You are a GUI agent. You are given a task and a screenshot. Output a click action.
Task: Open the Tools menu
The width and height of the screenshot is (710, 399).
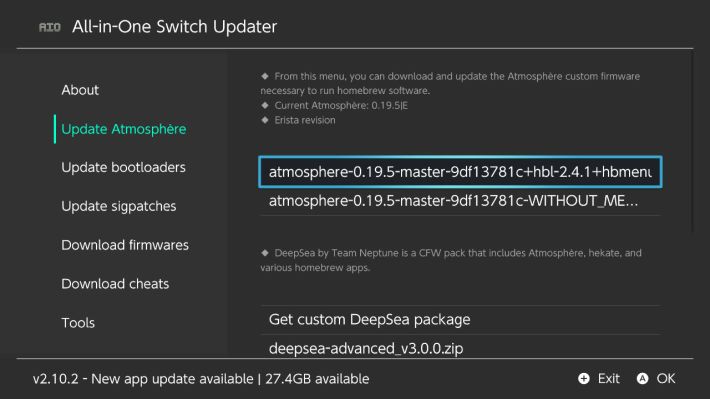pos(78,323)
